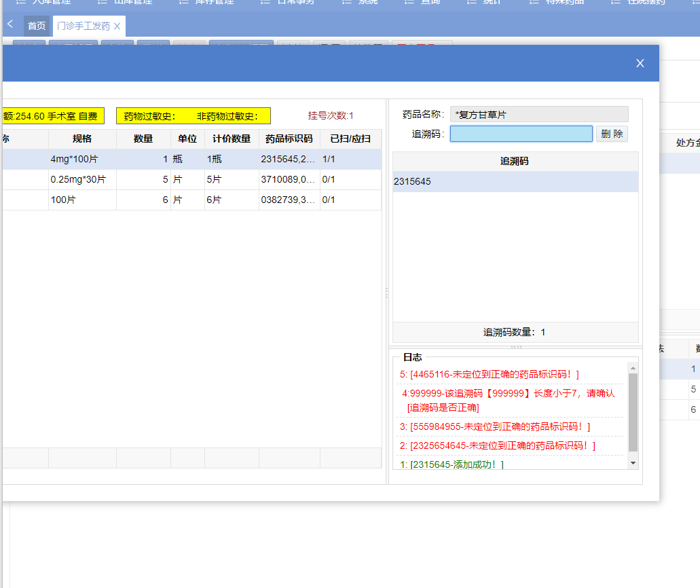This screenshot has height=588, width=700.
Task: Click the 规格 column header
Action: (82, 139)
